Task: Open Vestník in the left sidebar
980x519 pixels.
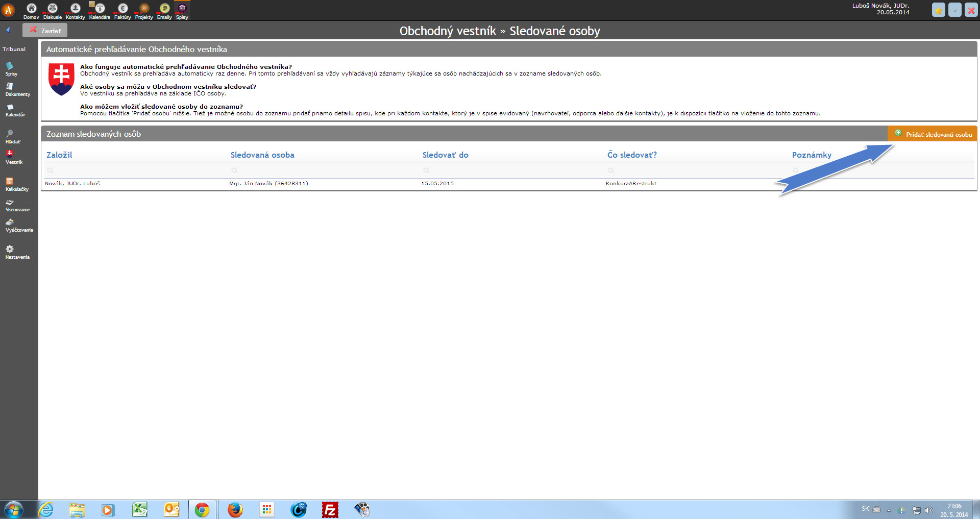Action: point(14,158)
